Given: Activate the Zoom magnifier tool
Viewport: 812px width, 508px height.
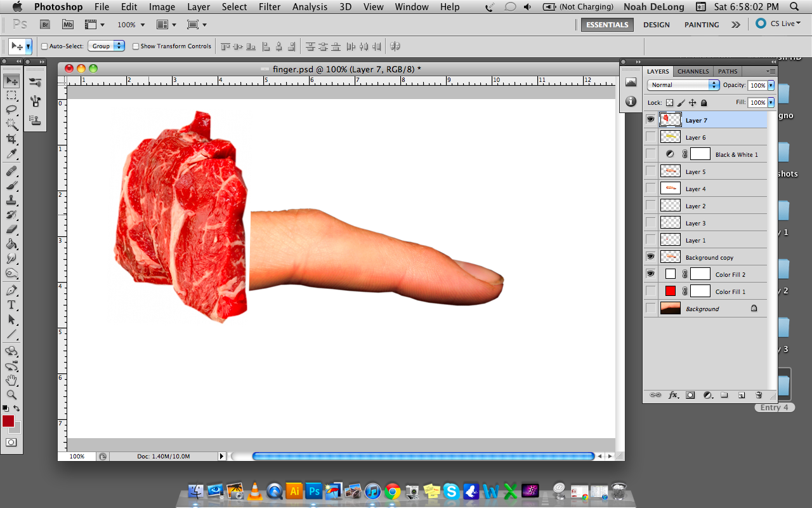Looking at the screenshot, I should 11,395.
